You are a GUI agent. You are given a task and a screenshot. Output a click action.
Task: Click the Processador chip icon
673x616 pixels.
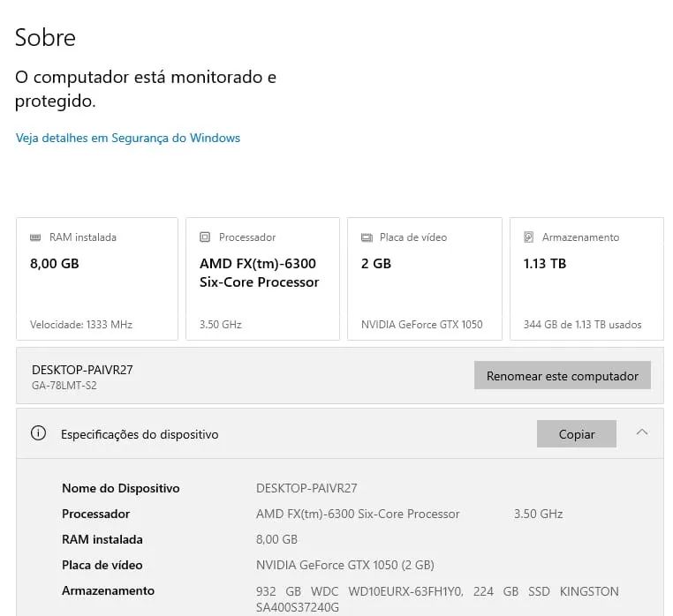pos(205,237)
